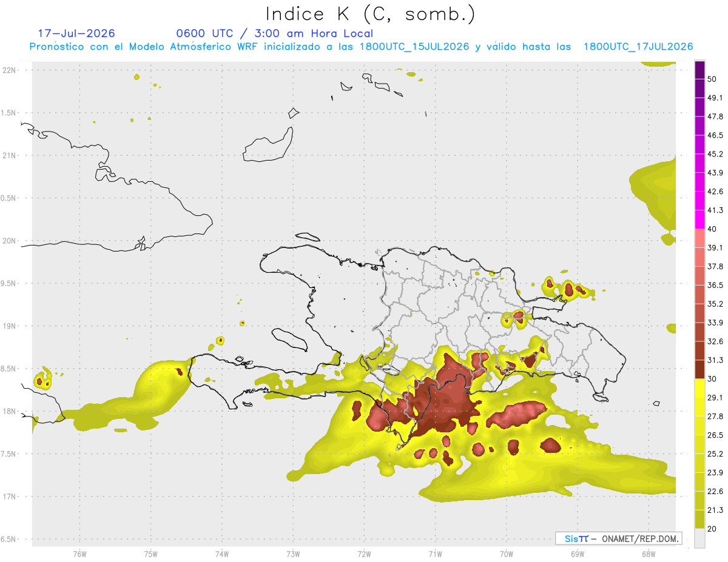The width and height of the screenshot is (728, 562).
Task: Click colorbar value "50"
Action: tap(712, 79)
